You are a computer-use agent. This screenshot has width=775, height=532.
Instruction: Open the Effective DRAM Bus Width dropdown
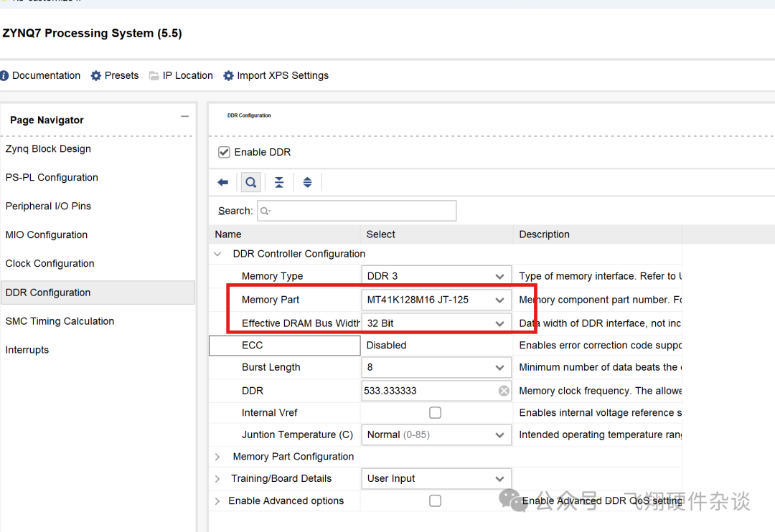point(436,323)
